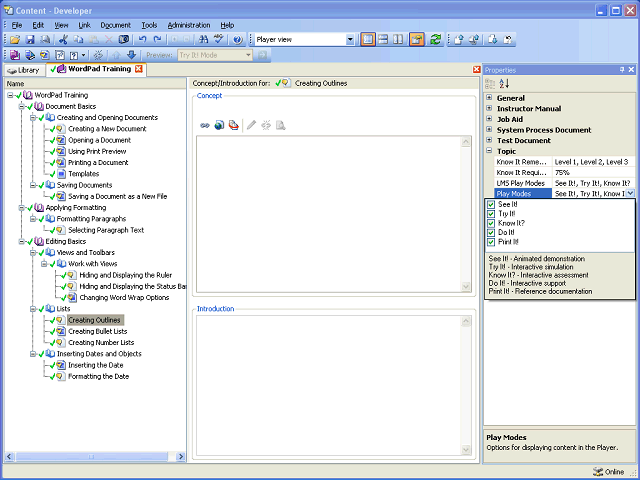Screen dimensions: 640x480
Task: Click the Undo arrow icon
Action: coord(142,39)
